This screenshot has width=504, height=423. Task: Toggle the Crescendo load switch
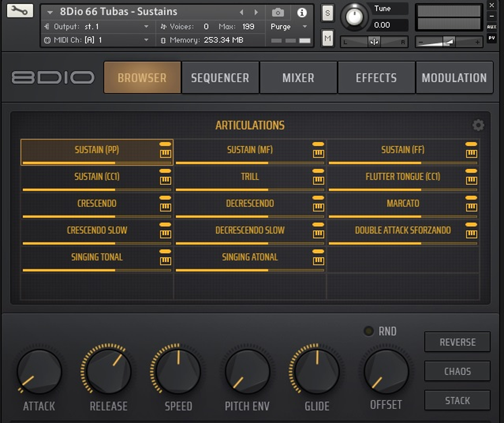165,198
